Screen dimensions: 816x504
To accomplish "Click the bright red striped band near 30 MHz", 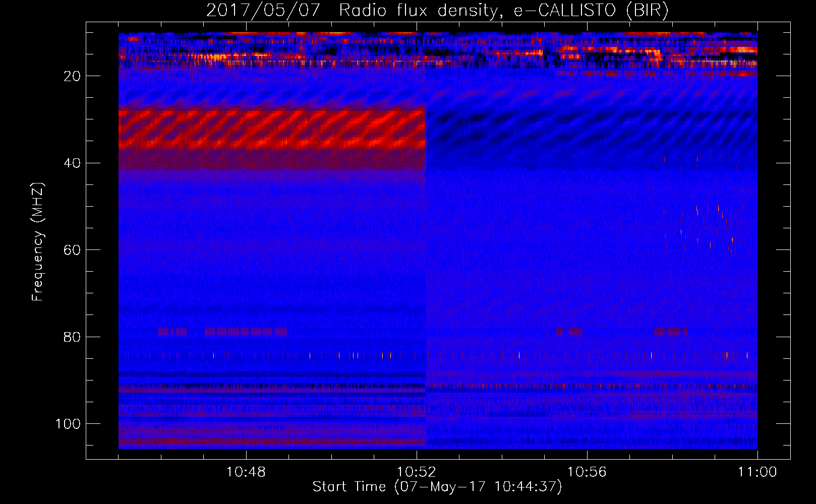I will pyautogui.click(x=272, y=130).
